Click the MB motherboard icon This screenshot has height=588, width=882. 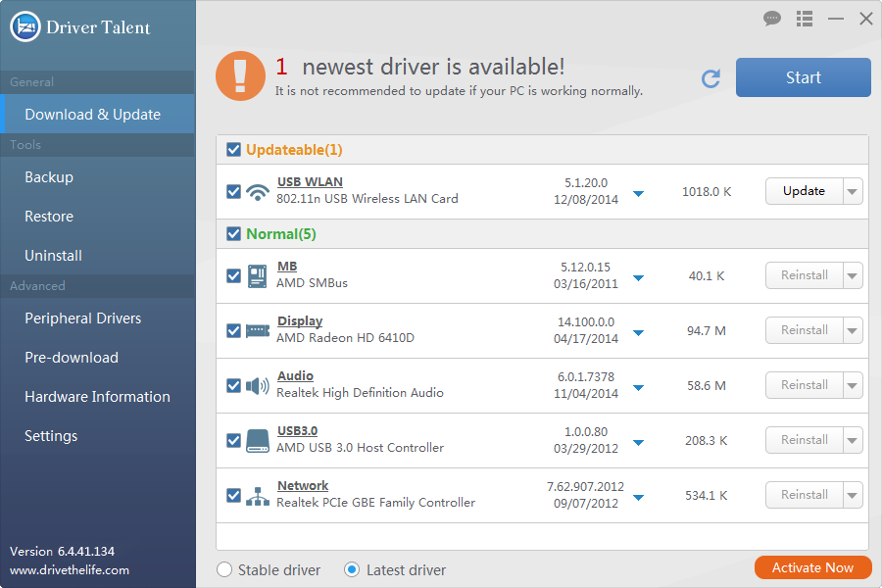pyautogui.click(x=258, y=276)
